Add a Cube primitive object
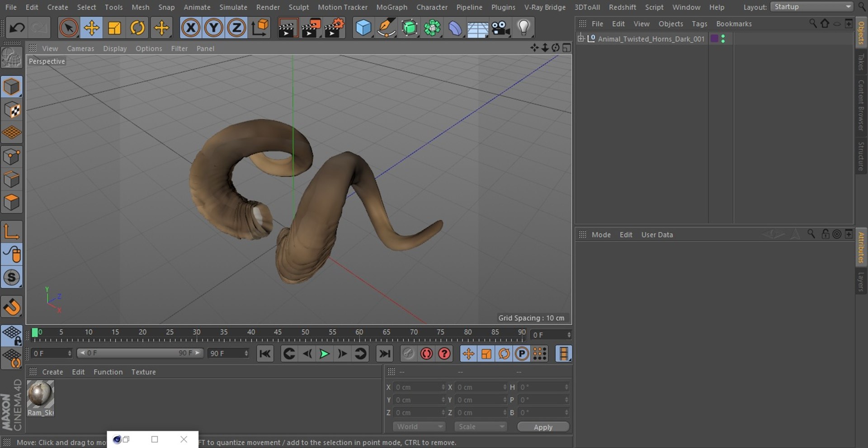This screenshot has width=868, height=448. [x=363, y=28]
